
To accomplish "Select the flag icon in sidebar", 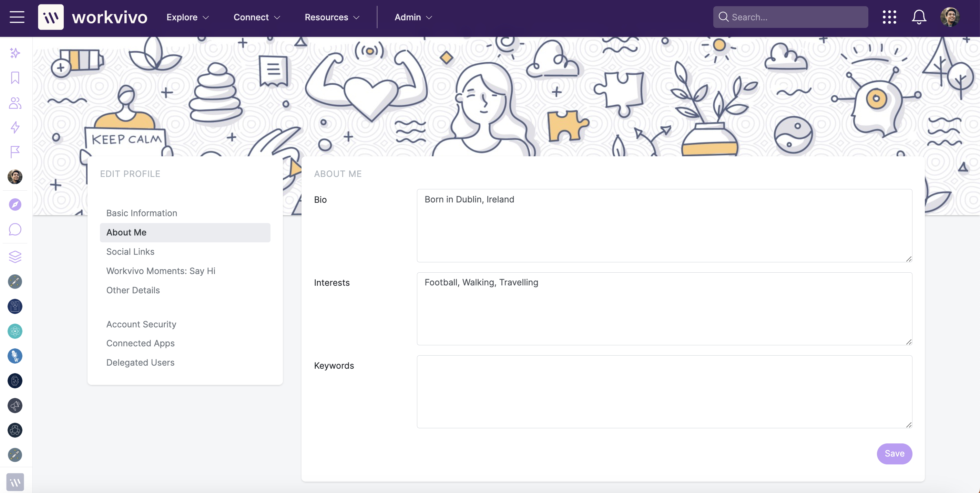I will (15, 152).
